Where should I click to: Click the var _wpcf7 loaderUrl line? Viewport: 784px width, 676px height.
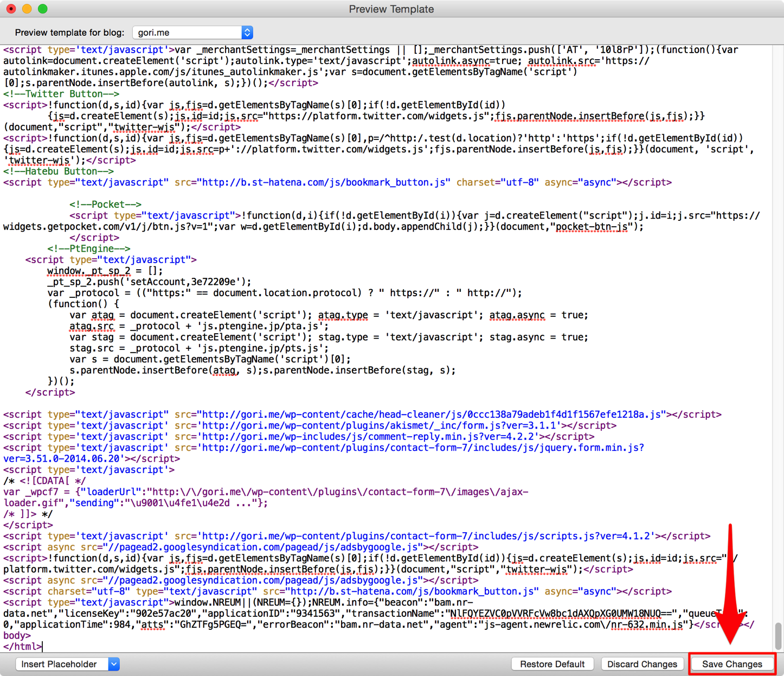pyautogui.click(x=266, y=492)
